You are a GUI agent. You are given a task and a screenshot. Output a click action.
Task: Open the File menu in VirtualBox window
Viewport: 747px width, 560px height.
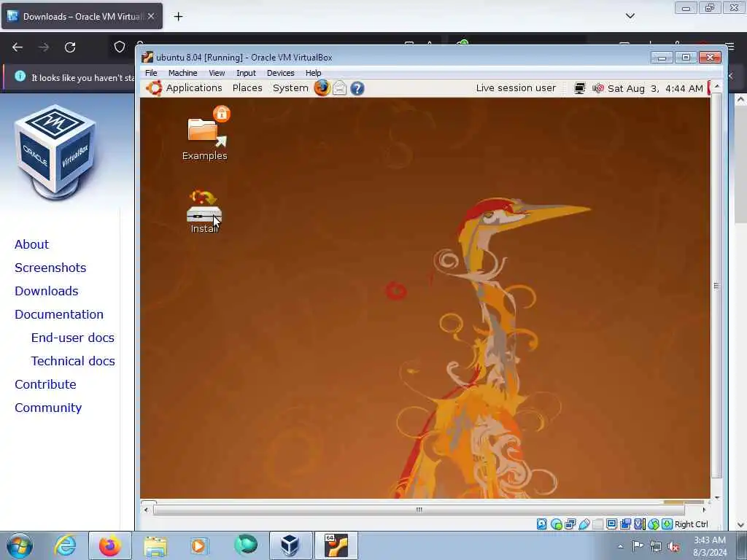tap(151, 73)
